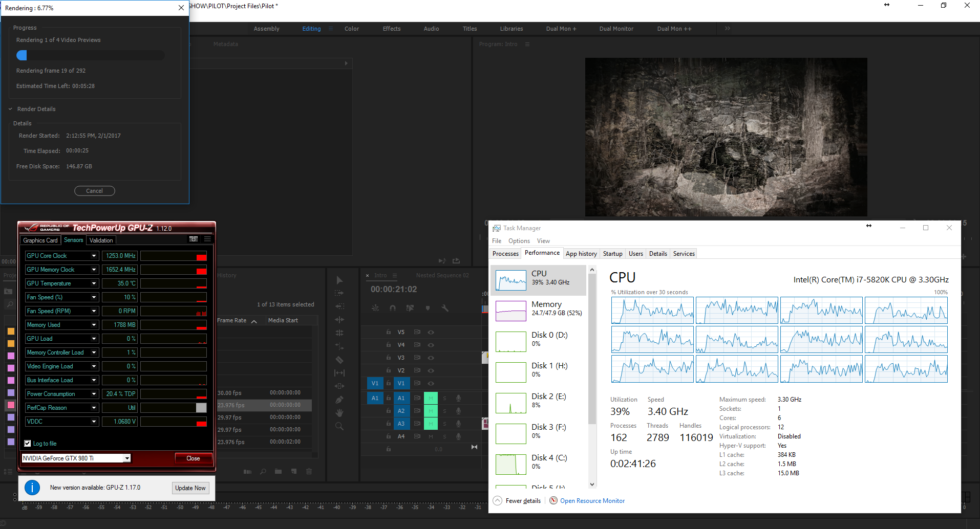Select the Hand tool

(339, 413)
